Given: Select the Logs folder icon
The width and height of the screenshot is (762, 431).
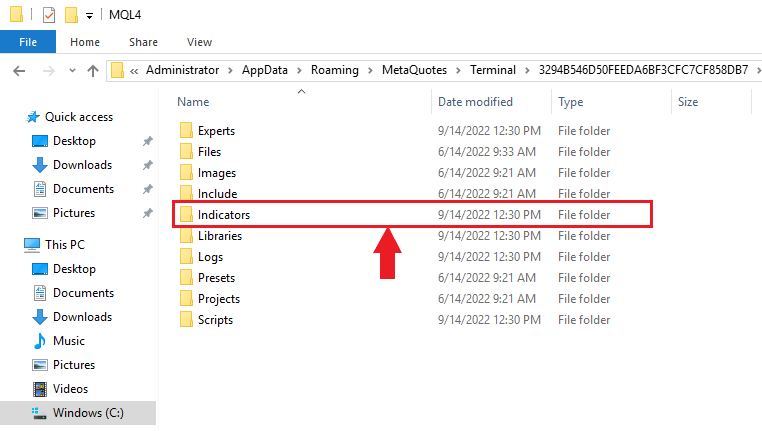Looking at the screenshot, I should [x=186, y=256].
